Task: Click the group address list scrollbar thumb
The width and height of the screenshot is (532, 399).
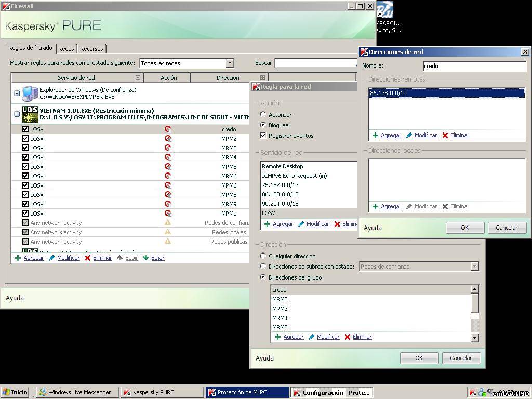Action: [x=475, y=303]
